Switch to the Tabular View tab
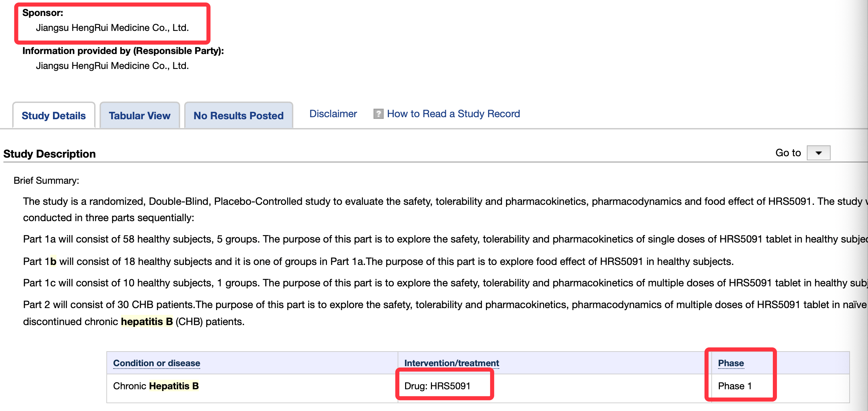This screenshot has width=868, height=411. 140,115
